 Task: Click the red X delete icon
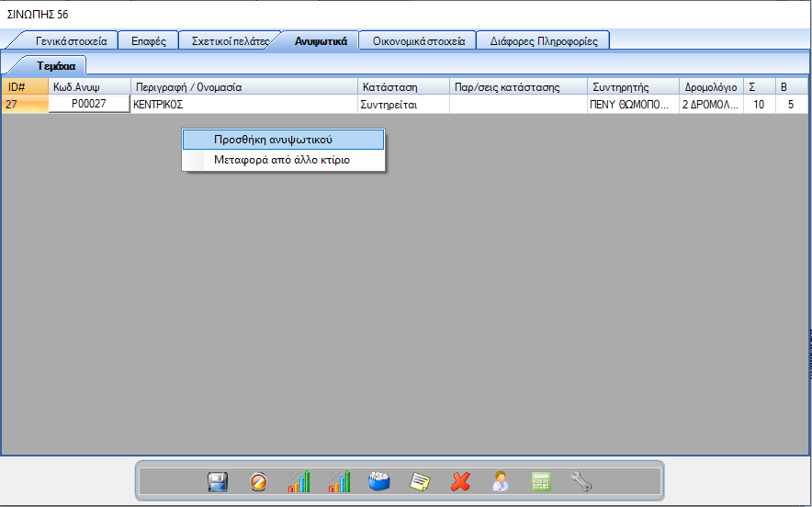coord(460,481)
